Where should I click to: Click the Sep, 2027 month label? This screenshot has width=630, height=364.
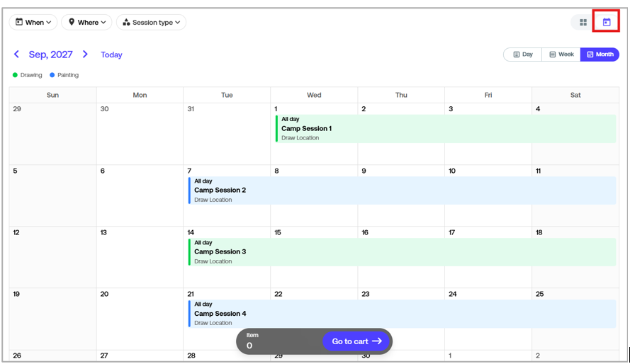[50, 55]
